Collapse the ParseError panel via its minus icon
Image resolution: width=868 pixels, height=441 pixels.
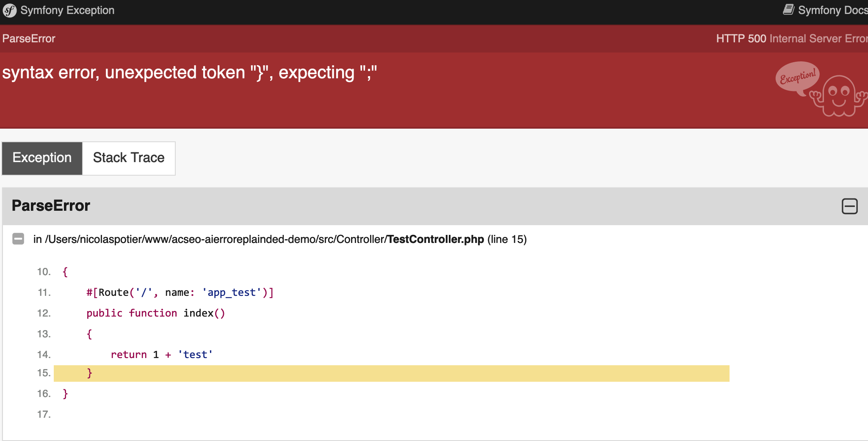[850, 206]
